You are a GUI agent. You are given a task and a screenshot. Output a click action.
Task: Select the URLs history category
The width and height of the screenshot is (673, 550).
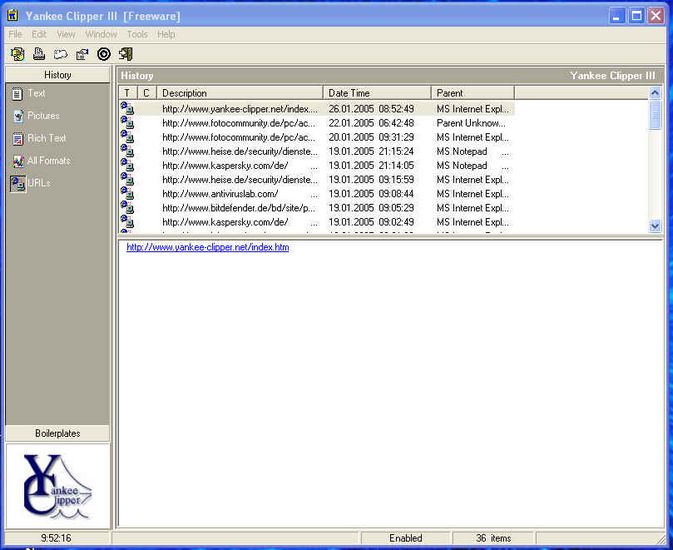[30, 183]
